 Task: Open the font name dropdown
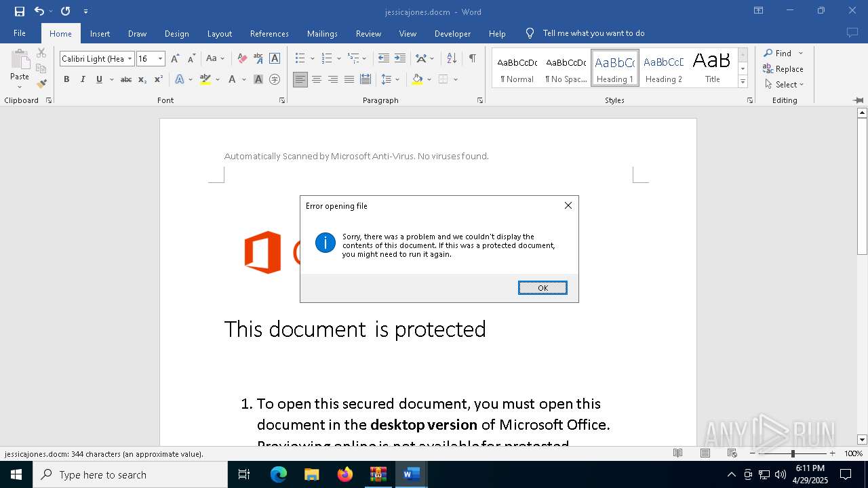point(130,59)
